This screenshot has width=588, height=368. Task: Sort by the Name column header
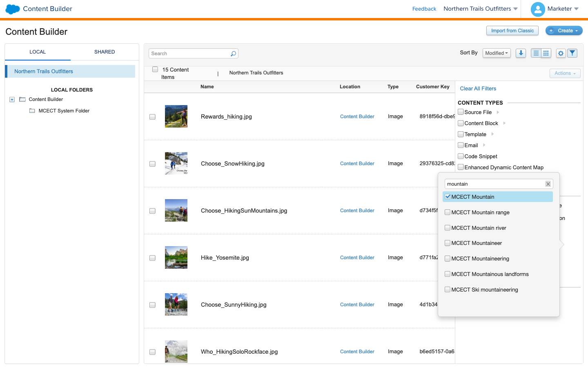207,87
